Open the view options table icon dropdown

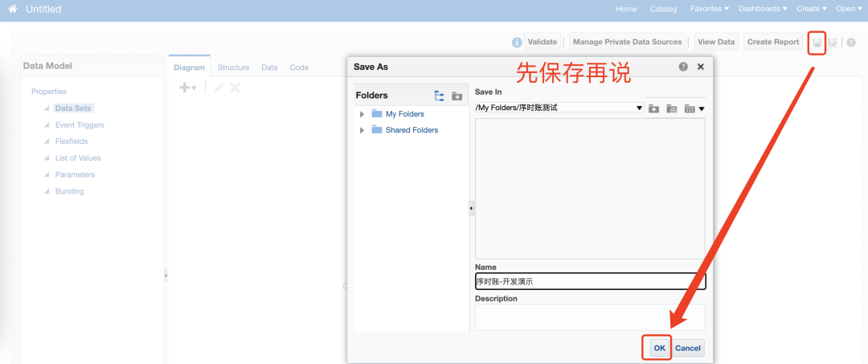tap(694, 108)
